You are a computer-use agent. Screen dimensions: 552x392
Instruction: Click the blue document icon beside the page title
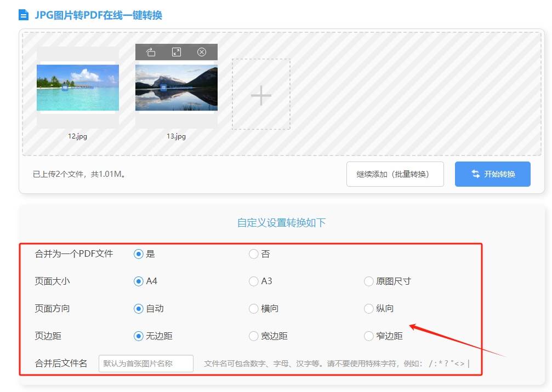pyautogui.click(x=22, y=15)
